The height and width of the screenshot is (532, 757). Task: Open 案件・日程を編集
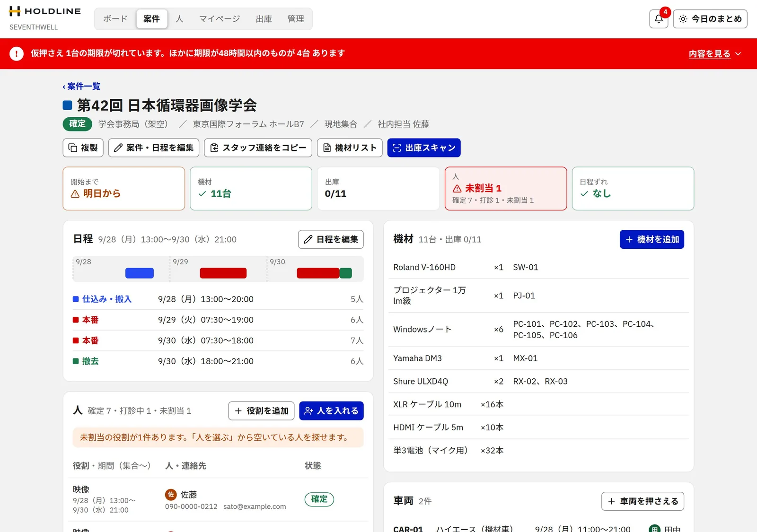click(x=154, y=148)
